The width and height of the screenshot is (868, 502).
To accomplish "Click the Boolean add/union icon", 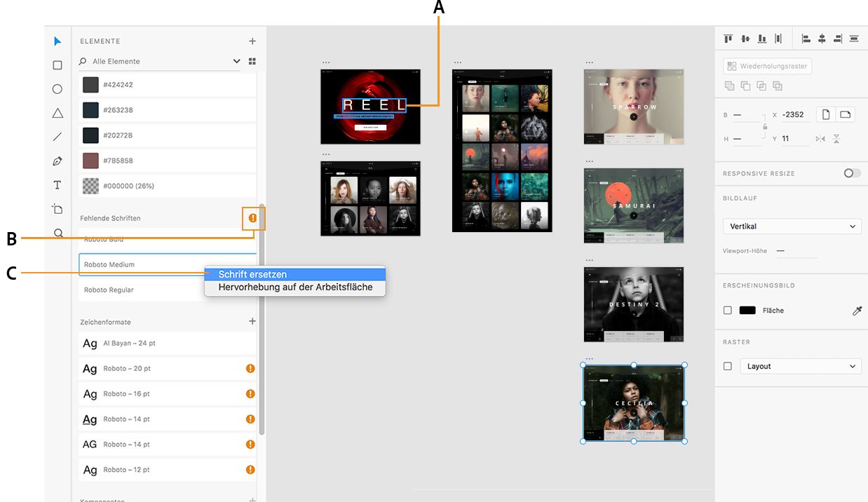I will 730,86.
